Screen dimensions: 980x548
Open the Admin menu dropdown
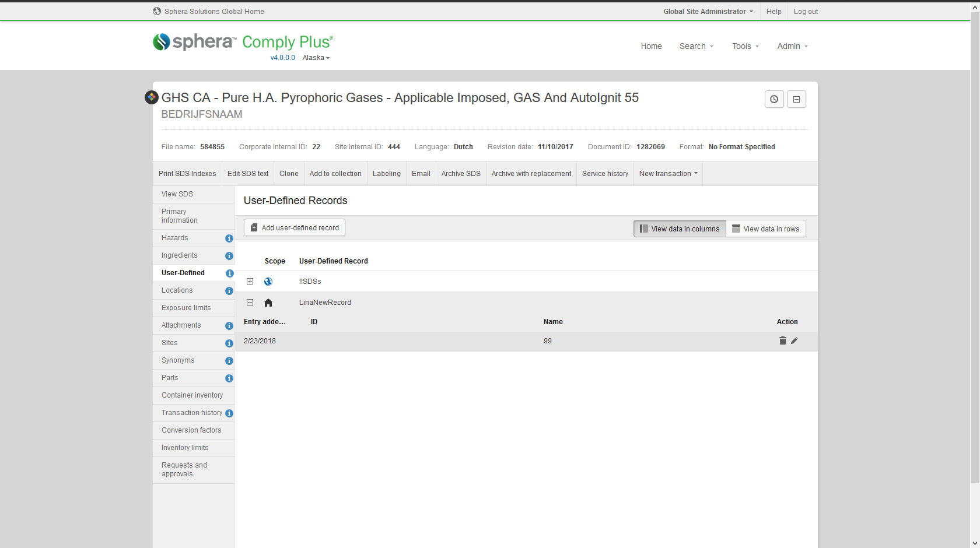(793, 46)
